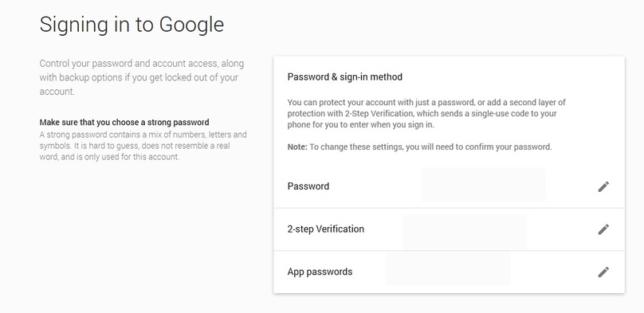This screenshot has height=313, width=644.
Task: Click the strong password tip paragraph
Action: pos(143,146)
